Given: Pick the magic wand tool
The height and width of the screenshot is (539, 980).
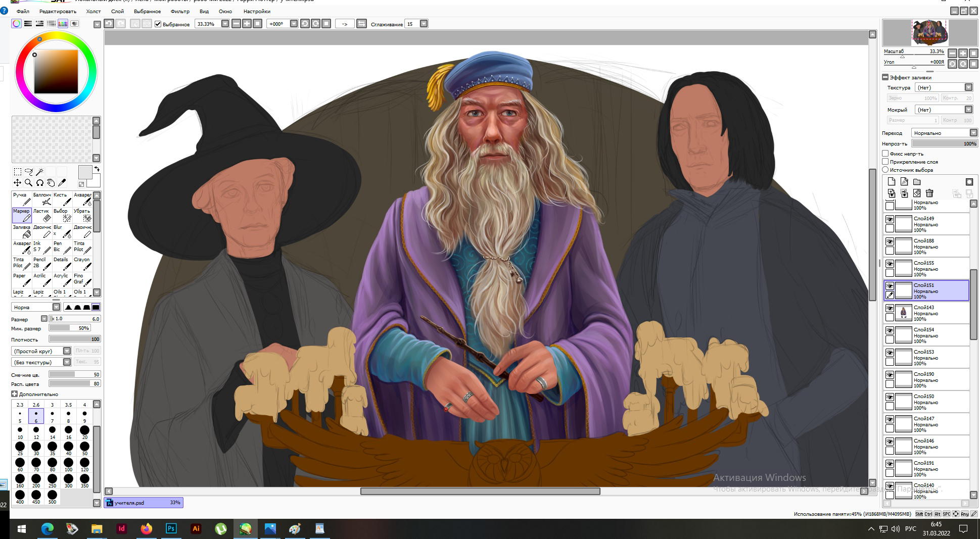Looking at the screenshot, I should pos(39,172).
